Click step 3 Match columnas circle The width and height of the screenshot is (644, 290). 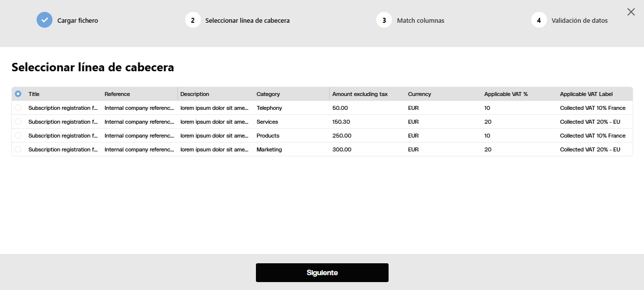point(384,20)
